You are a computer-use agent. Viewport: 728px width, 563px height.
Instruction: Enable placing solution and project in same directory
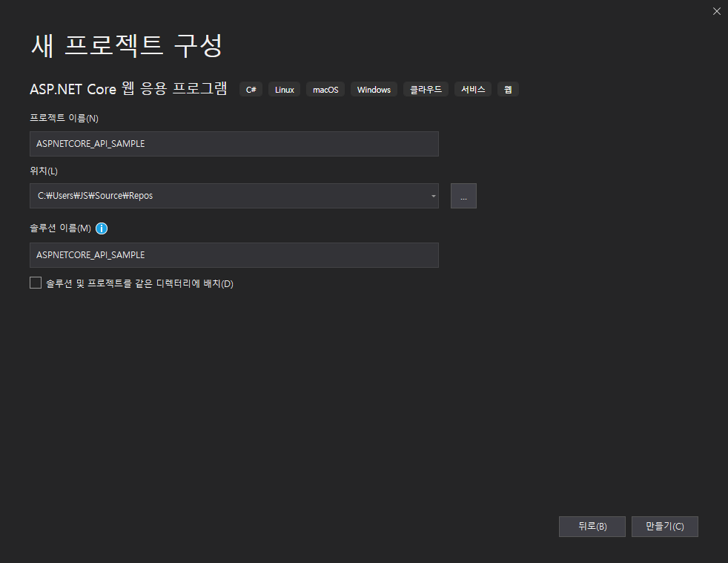tap(36, 283)
